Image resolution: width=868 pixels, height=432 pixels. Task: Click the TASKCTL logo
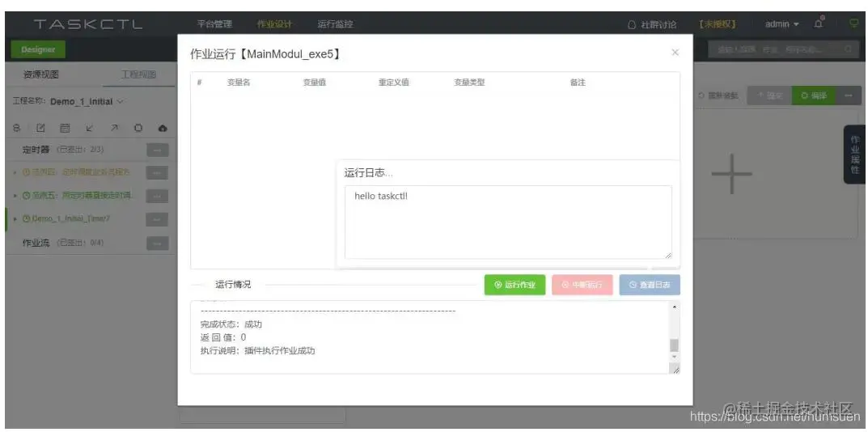(x=88, y=24)
